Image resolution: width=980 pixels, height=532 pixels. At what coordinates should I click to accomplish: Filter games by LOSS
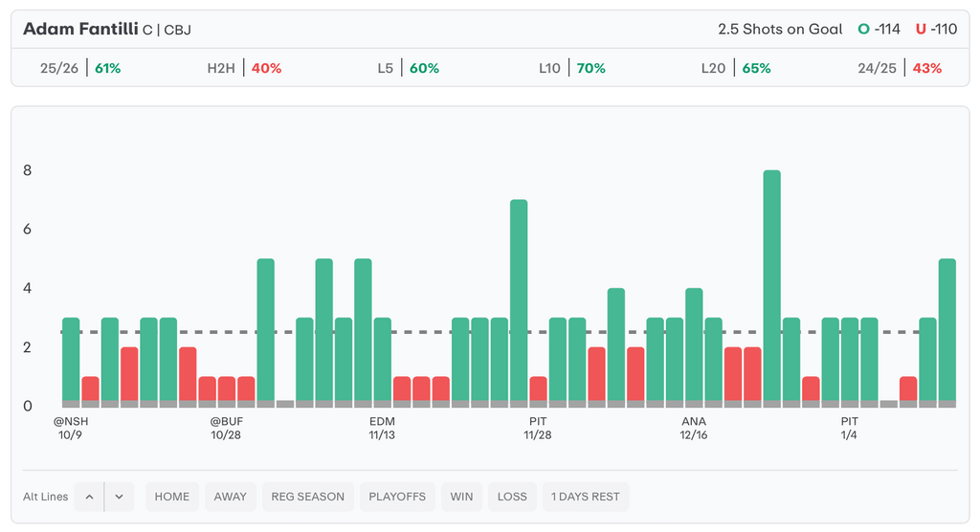(x=512, y=497)
